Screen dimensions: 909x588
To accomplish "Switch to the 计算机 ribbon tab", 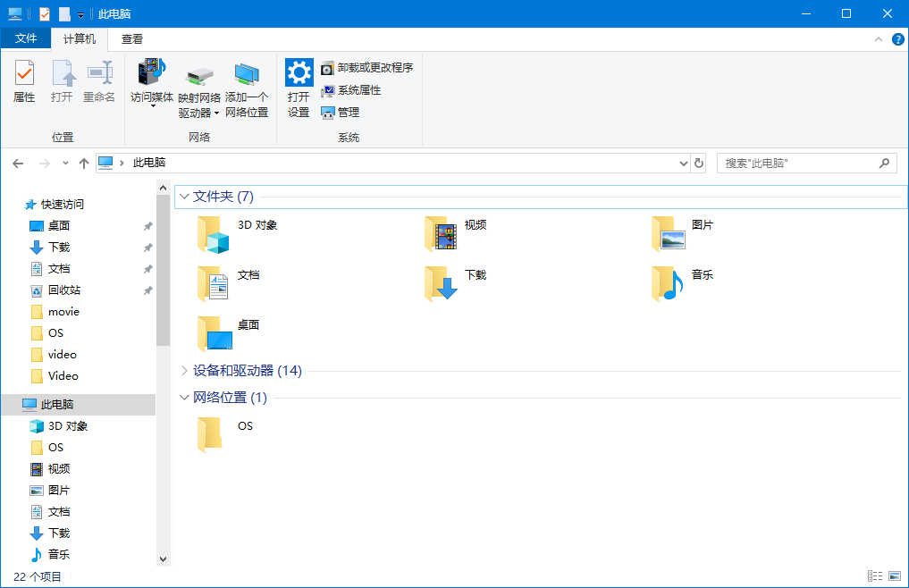I will 80,38.
